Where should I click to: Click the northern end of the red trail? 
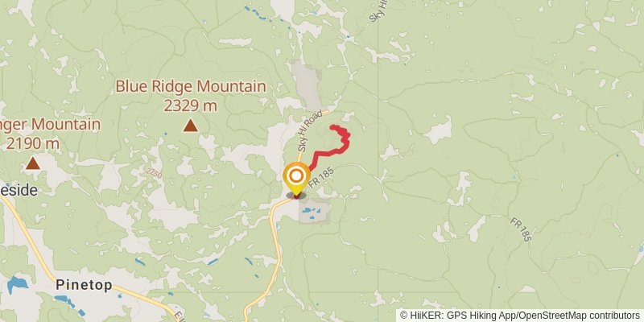point(332,126)
